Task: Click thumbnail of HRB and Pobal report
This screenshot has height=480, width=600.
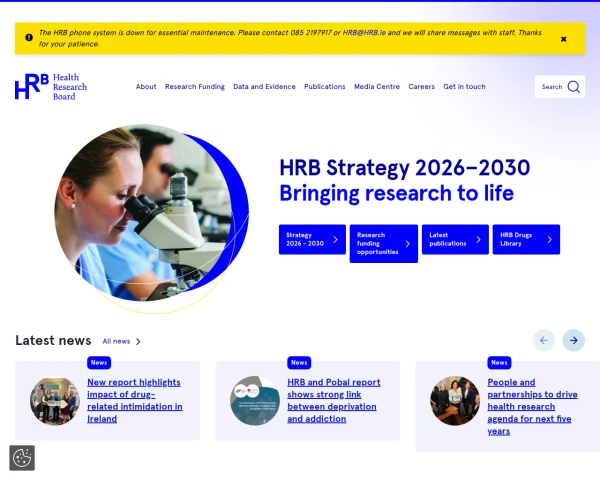Action: point(255,401)
